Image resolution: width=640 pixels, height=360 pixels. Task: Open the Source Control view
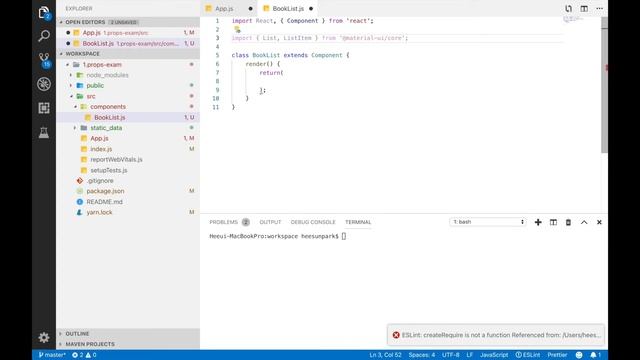(44, 60)
